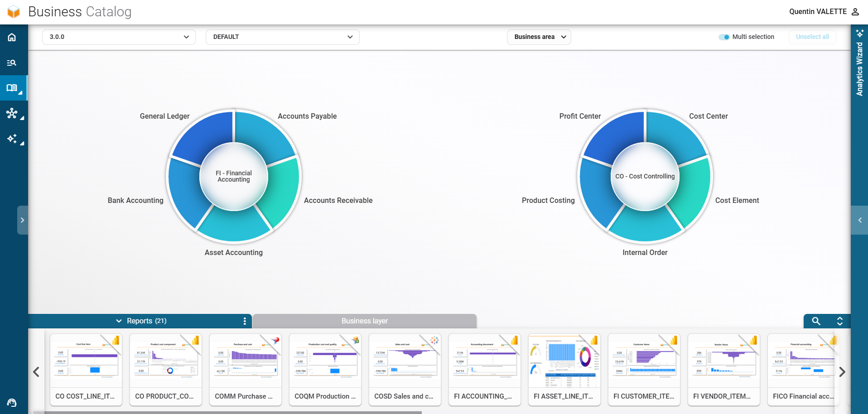This screenshot has width=868, height=414.
Task: Open the Reports three-dot options menu
Action: point(245,321)
